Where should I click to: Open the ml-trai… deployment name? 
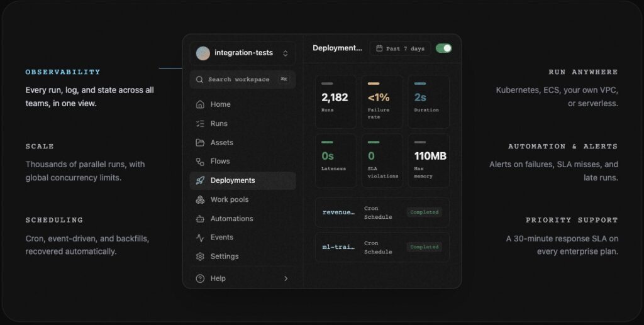coord(338,247)
